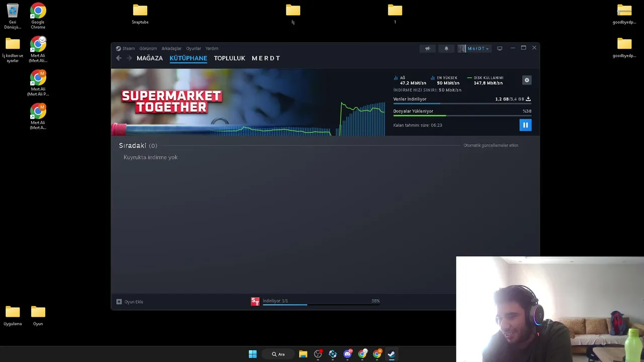
Task: Open the Görünüm menu
Action: 148,49
